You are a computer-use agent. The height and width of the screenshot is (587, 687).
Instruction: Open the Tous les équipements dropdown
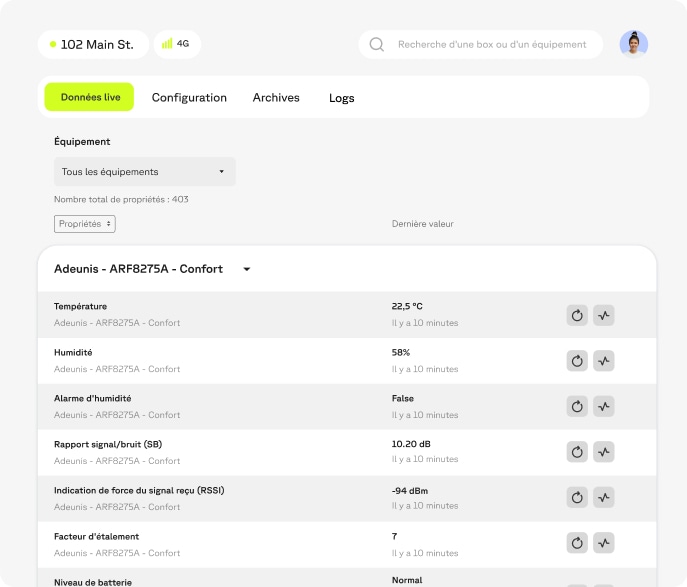[144, 172]
